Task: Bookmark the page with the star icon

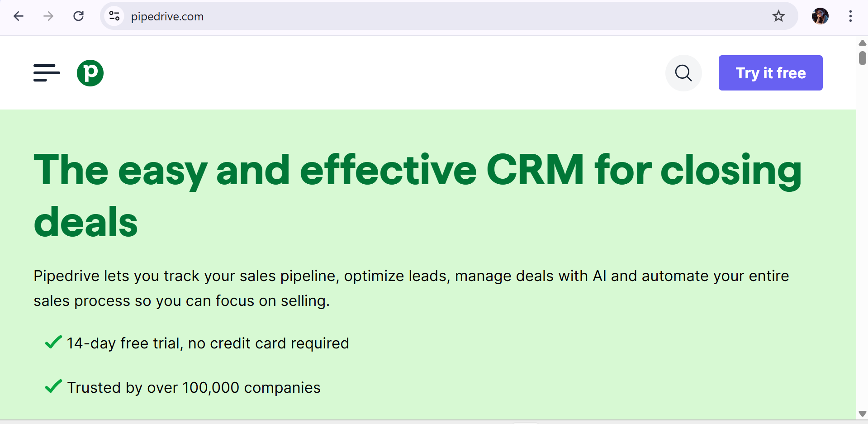Action: 778,16
